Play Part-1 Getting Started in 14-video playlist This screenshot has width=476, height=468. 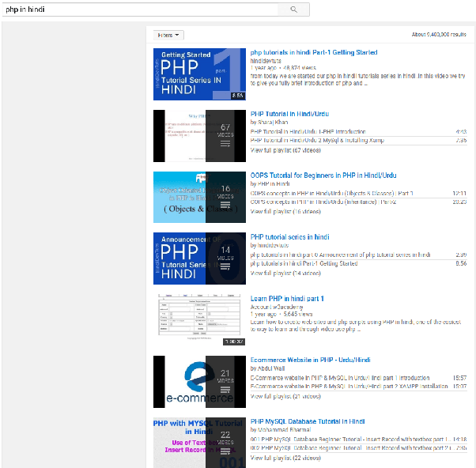pyautogui.click(x=304, y=263)
